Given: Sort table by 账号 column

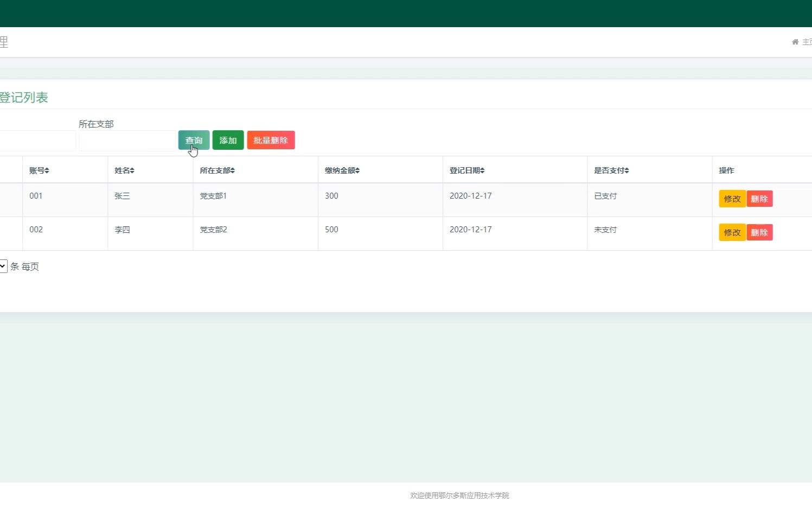Looking at the screenshot, I should click(x=39, y=170).
